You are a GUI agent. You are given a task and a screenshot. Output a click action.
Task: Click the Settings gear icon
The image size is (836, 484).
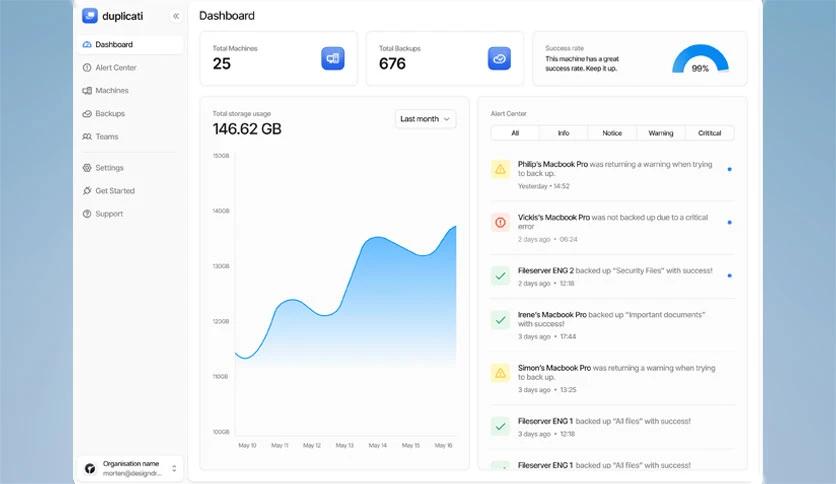[87, 168]
